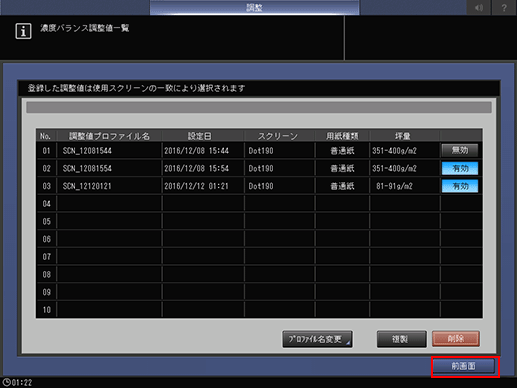Click 351-400g/m2 in row 01
Screen dimensions: 517x388
[394, 151]
